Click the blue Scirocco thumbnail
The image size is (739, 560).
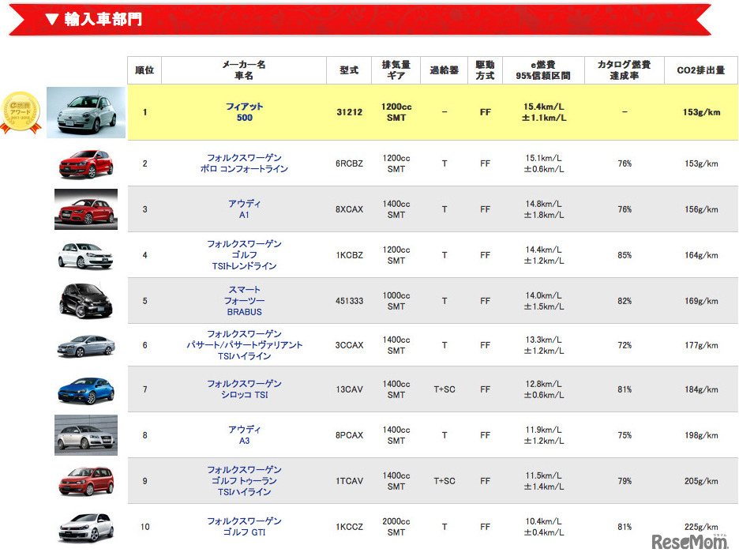86,390
